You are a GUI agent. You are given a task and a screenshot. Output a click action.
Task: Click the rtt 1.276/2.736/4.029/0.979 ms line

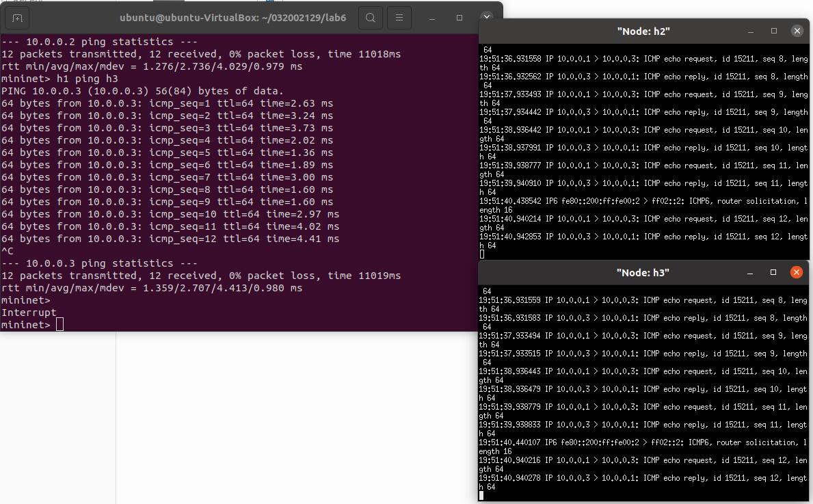[151, 66]
